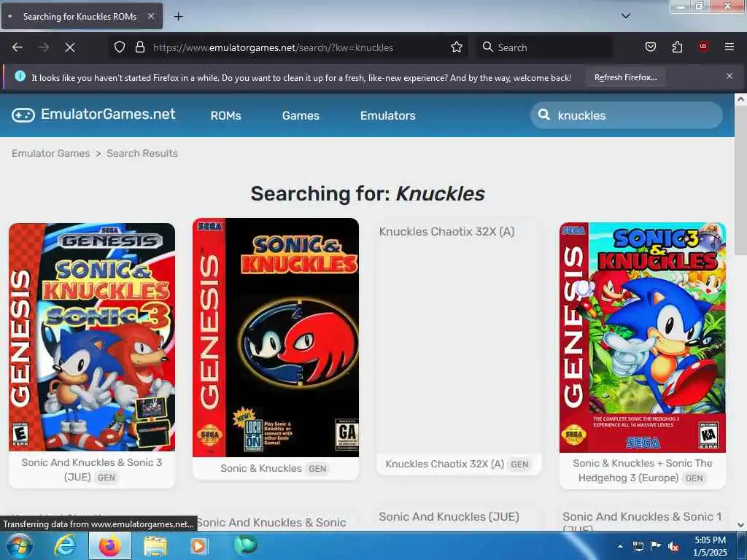Click Sonic & Knuckles + Sonic The Hedgehog 3 title
Image resolution: width=747 pixels, height=560 pixels.
[x=642, y=470]
